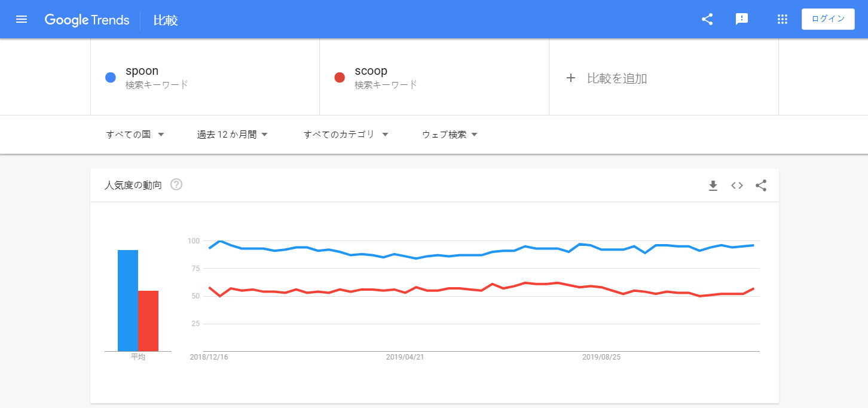
Task: Select the spoon search term box
Action: [x=205, y=77]
